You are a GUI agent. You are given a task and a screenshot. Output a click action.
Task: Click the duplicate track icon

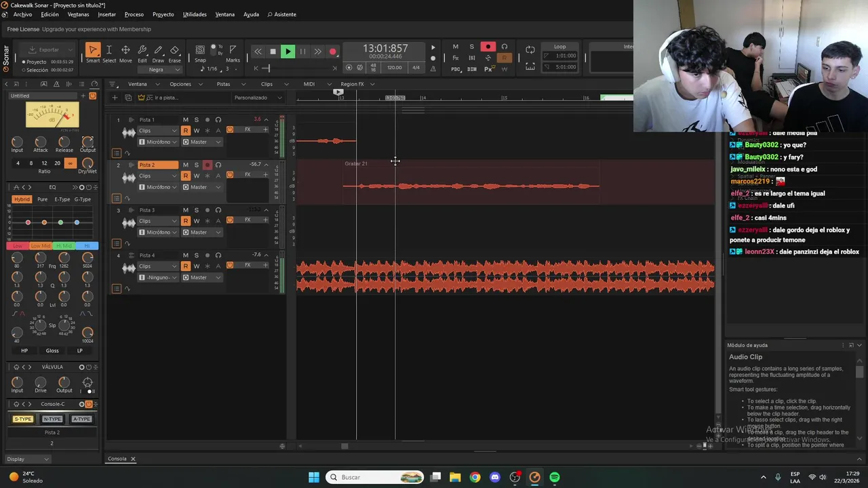tap(128, 98)
